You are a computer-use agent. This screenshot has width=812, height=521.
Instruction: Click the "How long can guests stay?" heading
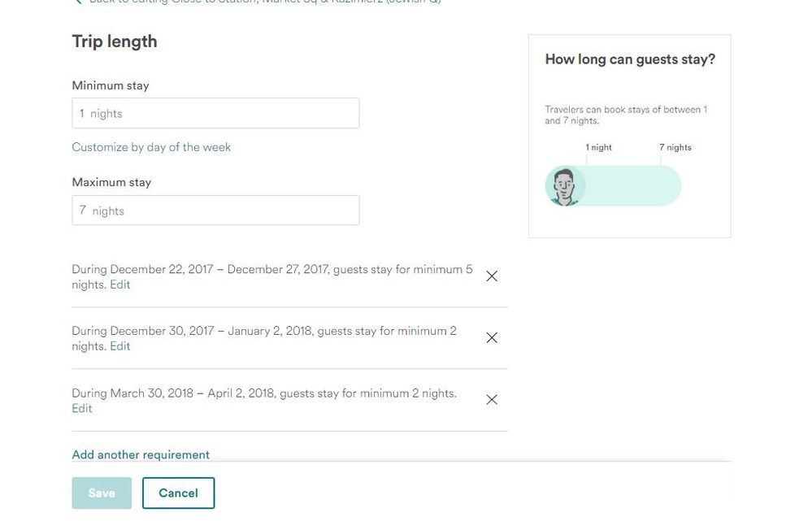[630, 59]
